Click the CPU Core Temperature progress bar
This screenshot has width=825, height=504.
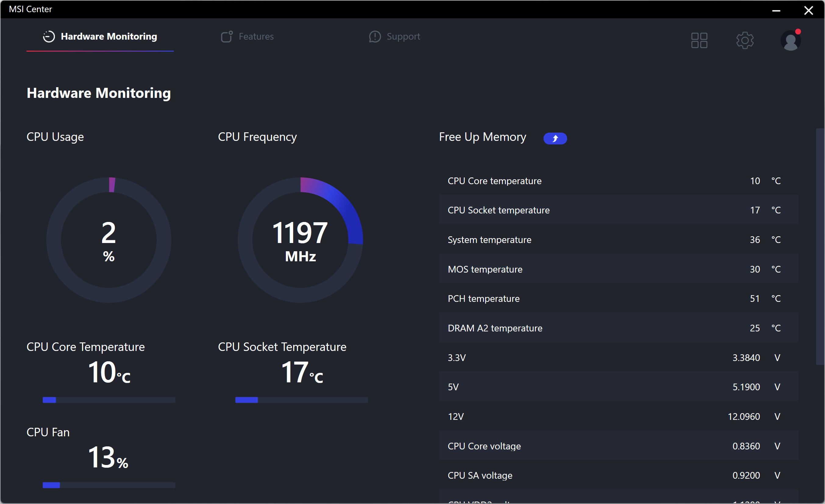coord(109,400)
